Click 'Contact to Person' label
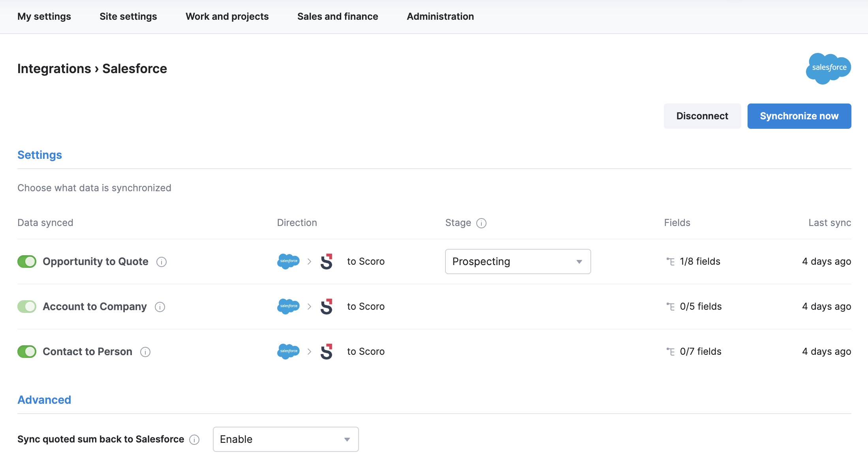This screenshot has height=463, width=868. click(88, 352)
